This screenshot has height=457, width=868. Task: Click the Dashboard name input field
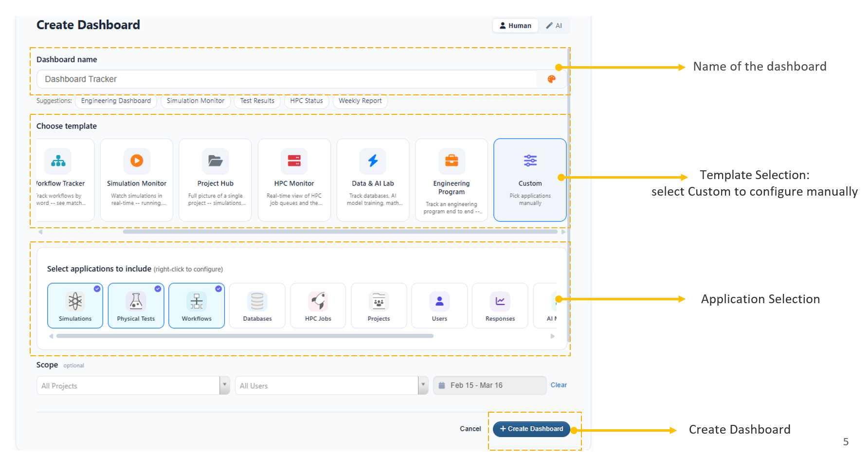pyautogui.click(x=287, y=79)
